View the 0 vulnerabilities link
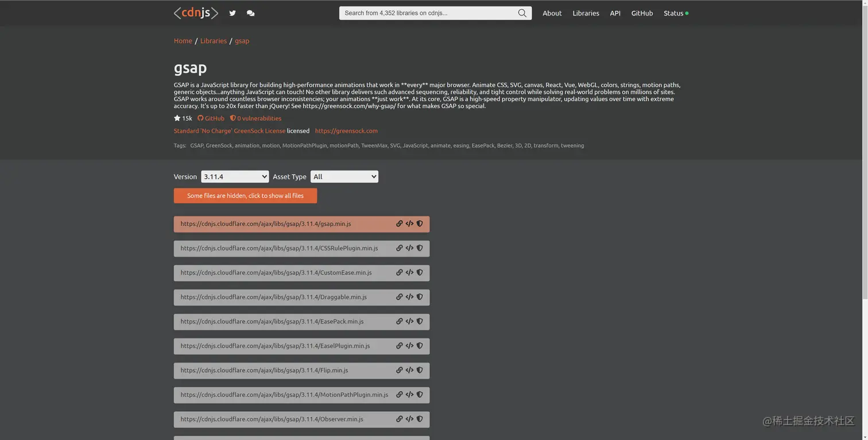Screen dimensions: 868x440 tap(255, 118)
